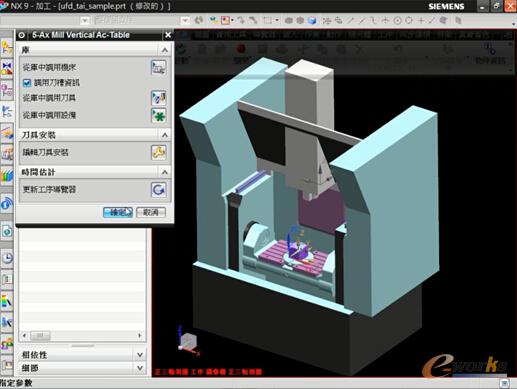Click the update operation navigator refresh icon
The image size is (517, 389).
coord(158,190)
